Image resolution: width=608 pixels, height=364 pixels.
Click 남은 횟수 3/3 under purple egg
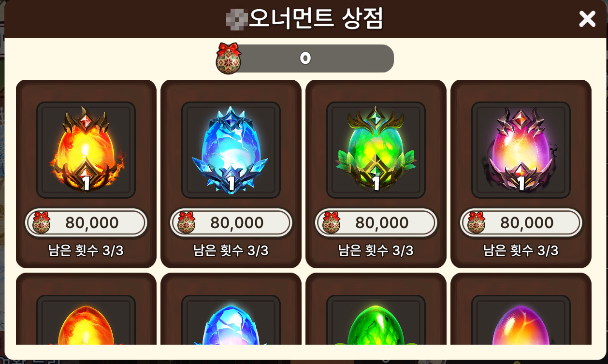click(x=521, y=250)
